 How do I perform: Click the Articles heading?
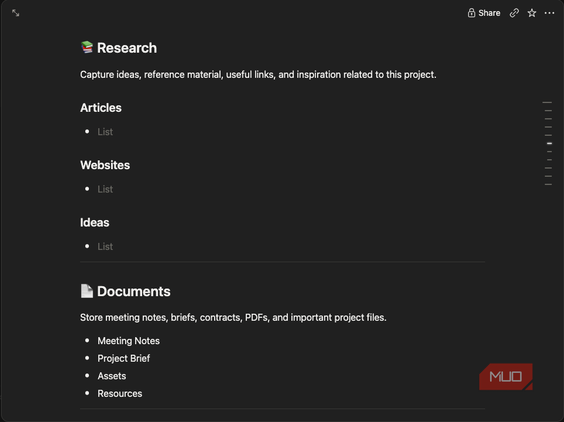coord(101,108)
